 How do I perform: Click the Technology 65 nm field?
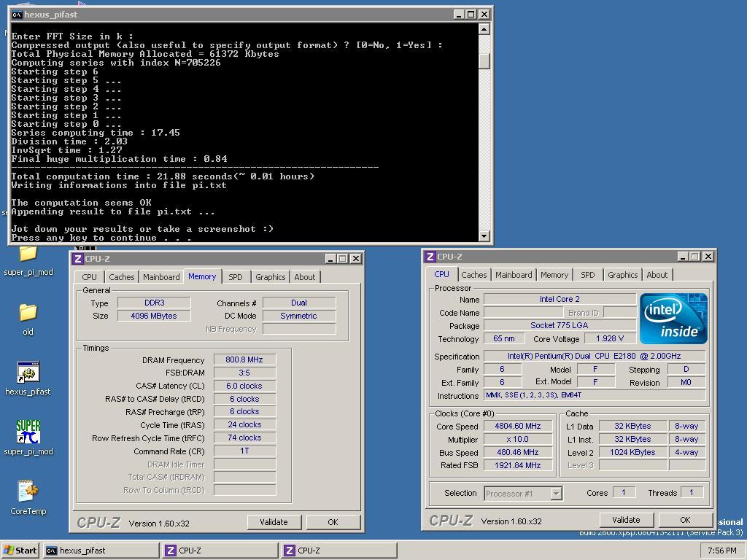[x=504, y=338]
